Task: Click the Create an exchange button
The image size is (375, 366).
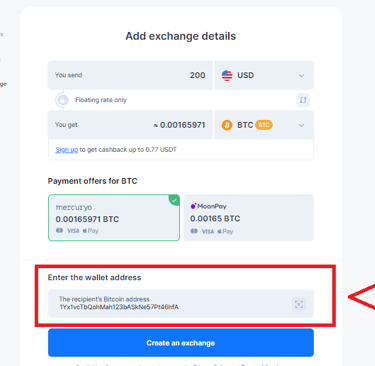Action: tap(181, 343)
